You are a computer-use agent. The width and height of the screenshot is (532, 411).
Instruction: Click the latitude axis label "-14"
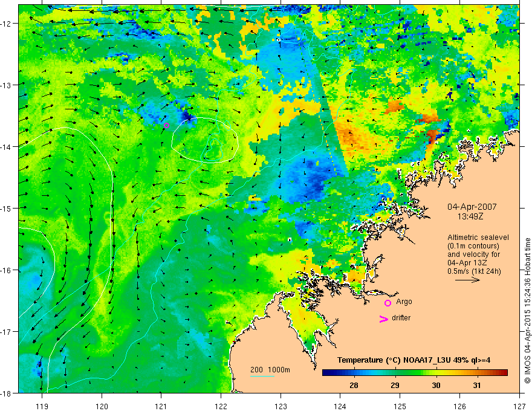pos(7,147)
